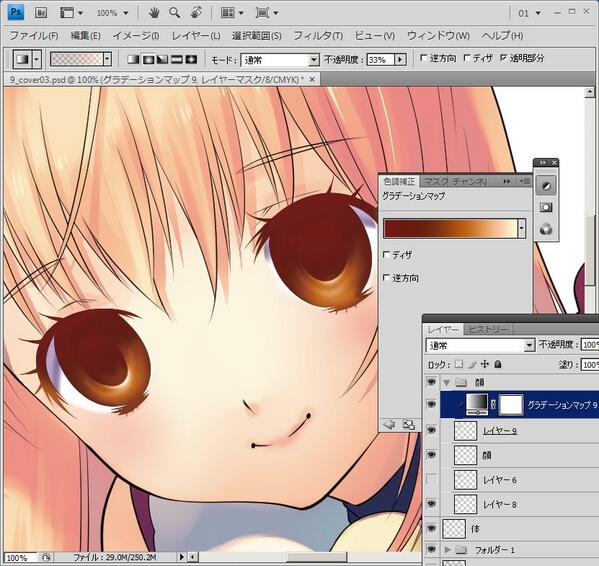Open the Arrange Documents dropdown
599x566 pixels.
coord(232,13)
